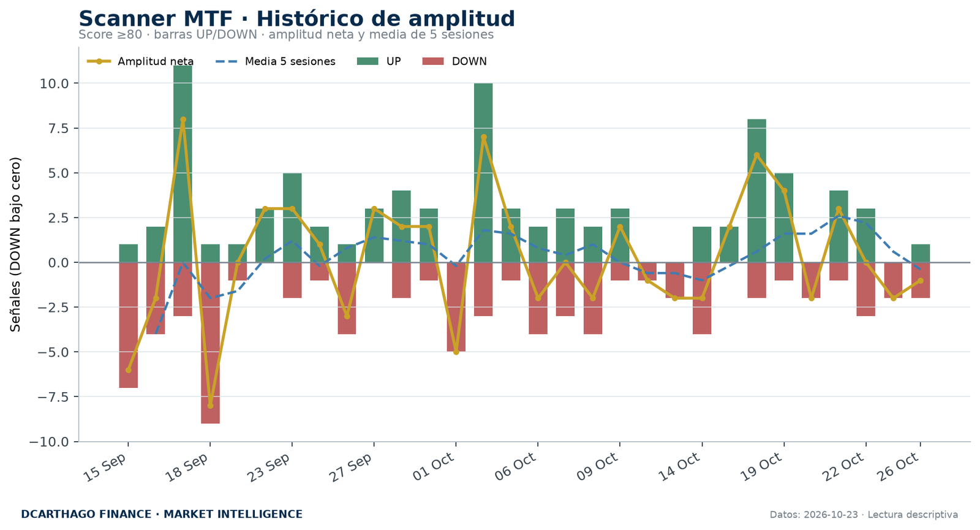Image resolution: width=980 pixels, height=530 pixels.
Task: Click the chart title 'Scanner MTF · Histórico de amplitud'
Action: (x=297, y=19)
